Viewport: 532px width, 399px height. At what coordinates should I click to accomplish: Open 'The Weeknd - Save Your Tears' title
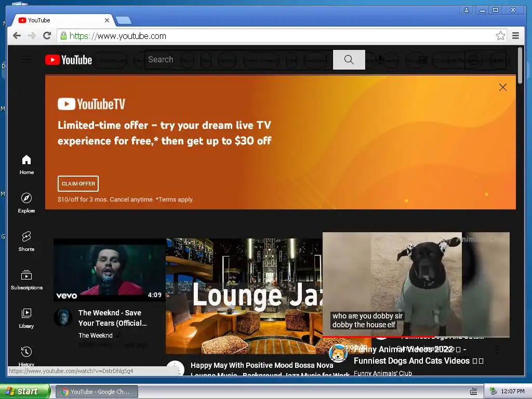113,318
